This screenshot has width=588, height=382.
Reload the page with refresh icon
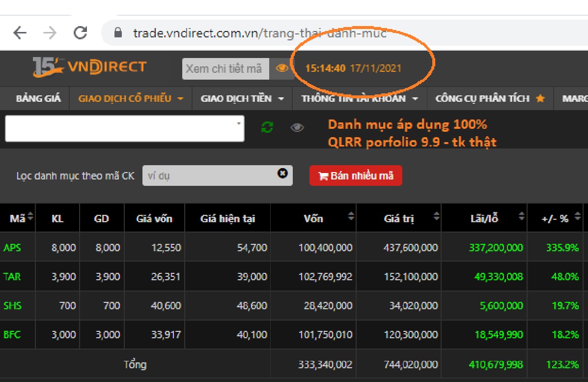point(80,33)
